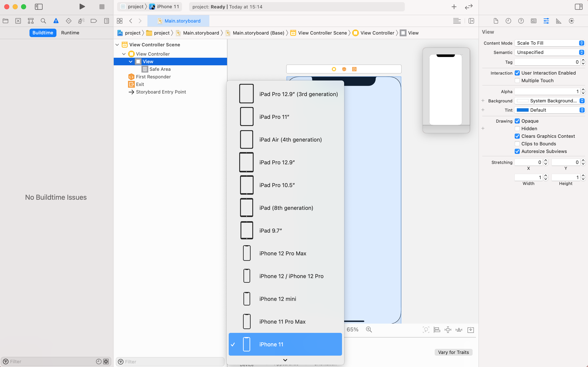Open the Connections inspector icon
588x367 pixels.
tap(571, 21)
